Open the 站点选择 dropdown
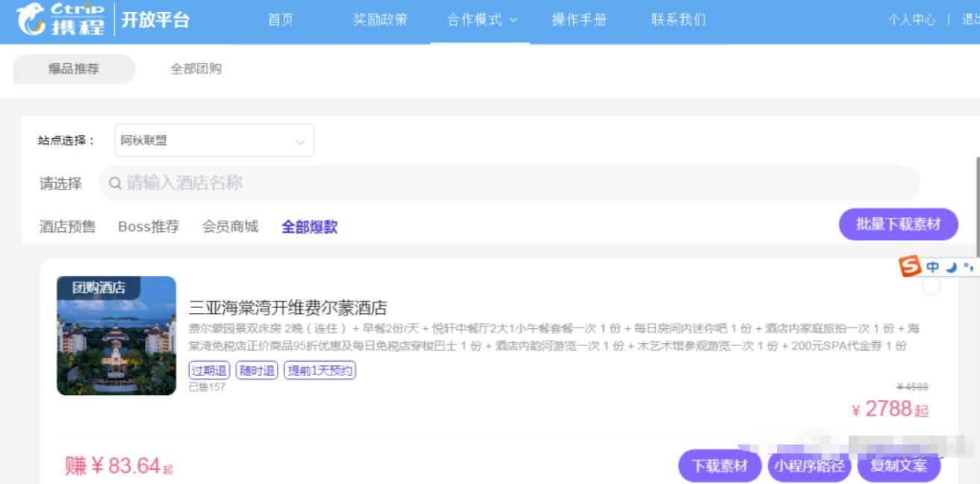This screenshot has height=484, width=980. coord(214,140)
